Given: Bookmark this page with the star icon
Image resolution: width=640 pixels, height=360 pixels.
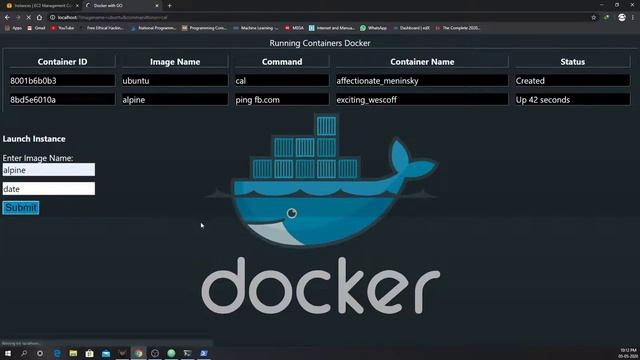Looking at the screenshot, I should click(x=593, y=18).
